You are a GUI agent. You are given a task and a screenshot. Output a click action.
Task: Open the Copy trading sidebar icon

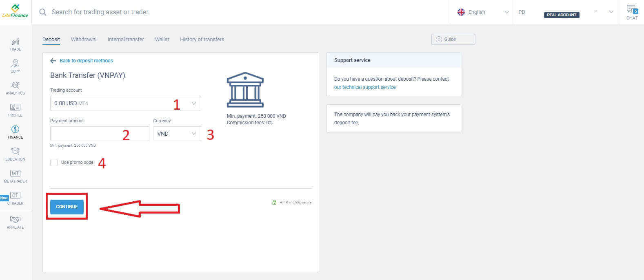pos(15,66)
